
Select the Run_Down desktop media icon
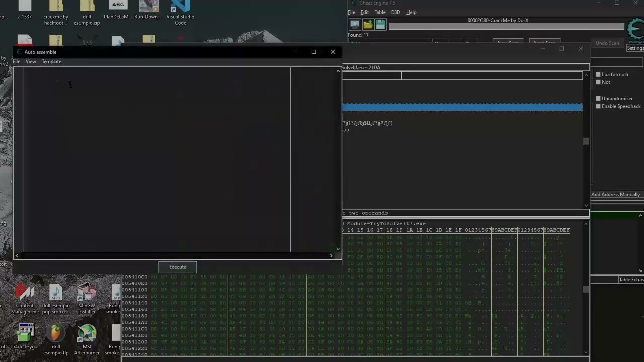(149, 10)
